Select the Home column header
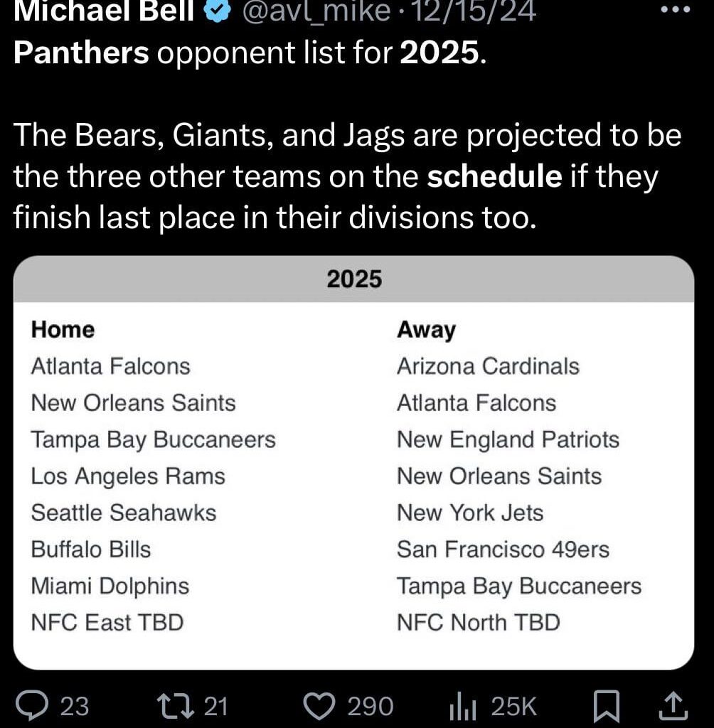The height and width of the screenshot is (728, 714). click(63, 329)
